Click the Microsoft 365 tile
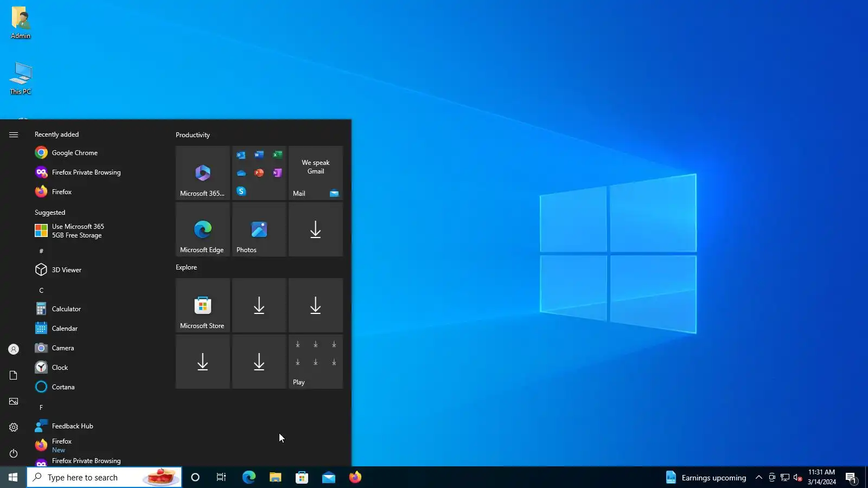This screenshot has width=868, height=488. pos(203,173)
